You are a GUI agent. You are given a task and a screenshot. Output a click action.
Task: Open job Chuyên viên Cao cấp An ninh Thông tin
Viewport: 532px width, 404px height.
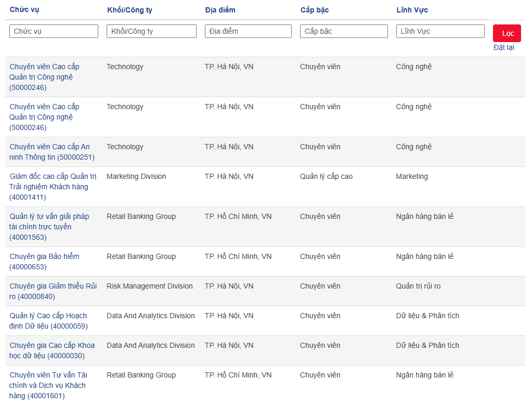tap(50, 152)
